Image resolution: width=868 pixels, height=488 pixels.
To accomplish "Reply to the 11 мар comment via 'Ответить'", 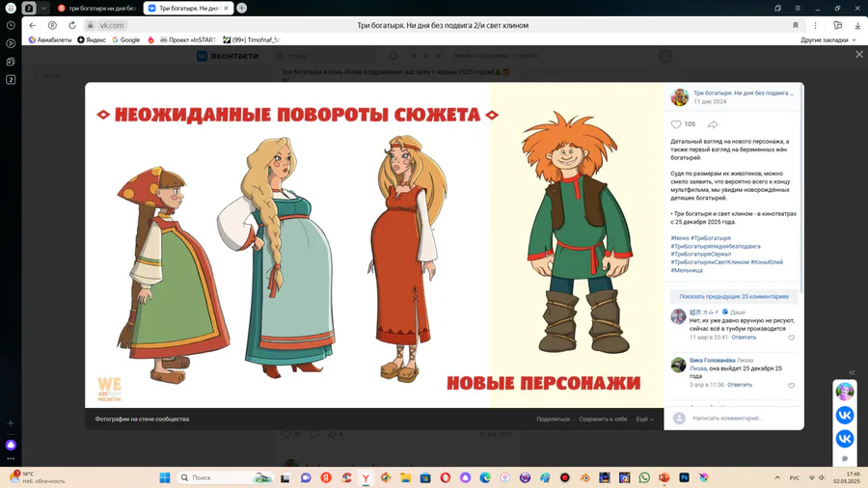I will point(744,338).
